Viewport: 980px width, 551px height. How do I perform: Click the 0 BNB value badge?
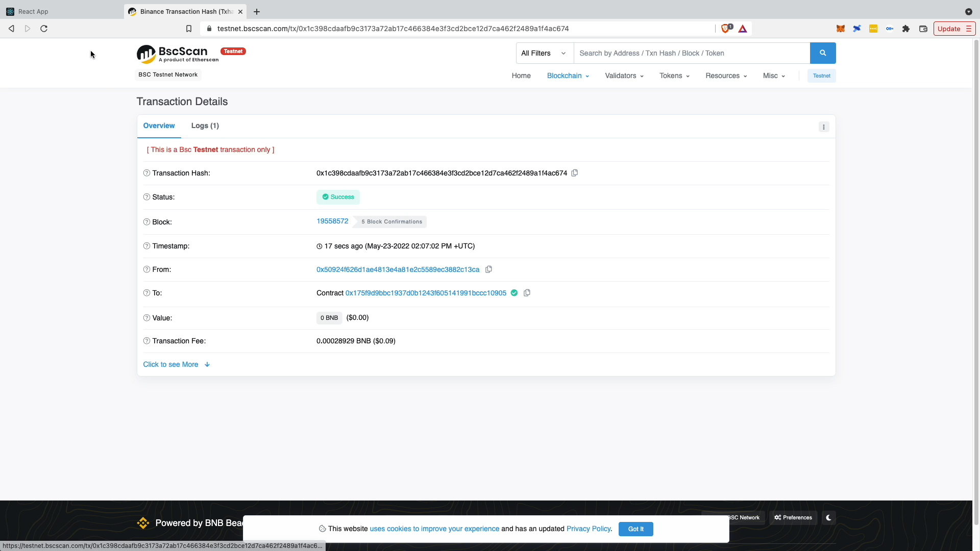[329, 318]
